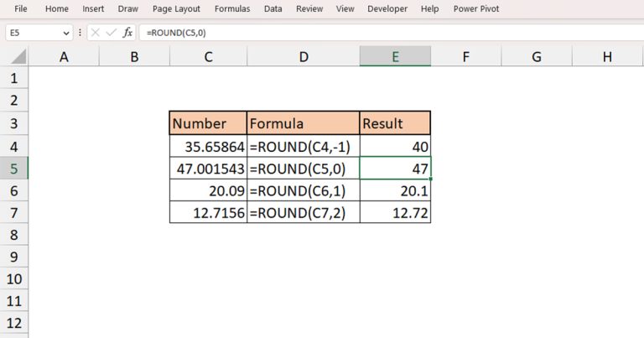
Task: Select row 12 header
Action: (14, 323)
